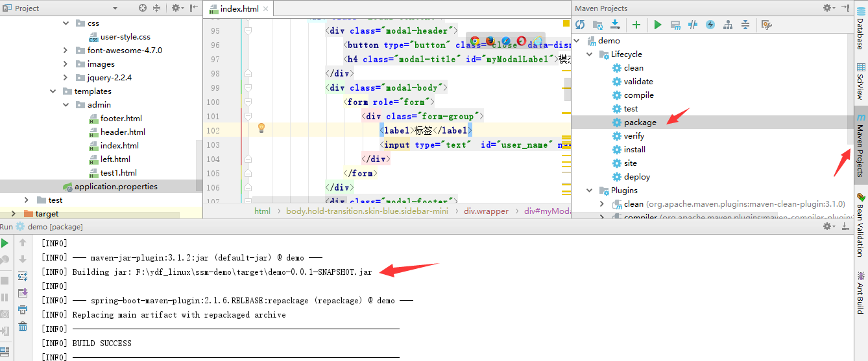Screen dimensions: 868x361
Task: Toggle soft-wrap in Run console
Action: [23, 276]
